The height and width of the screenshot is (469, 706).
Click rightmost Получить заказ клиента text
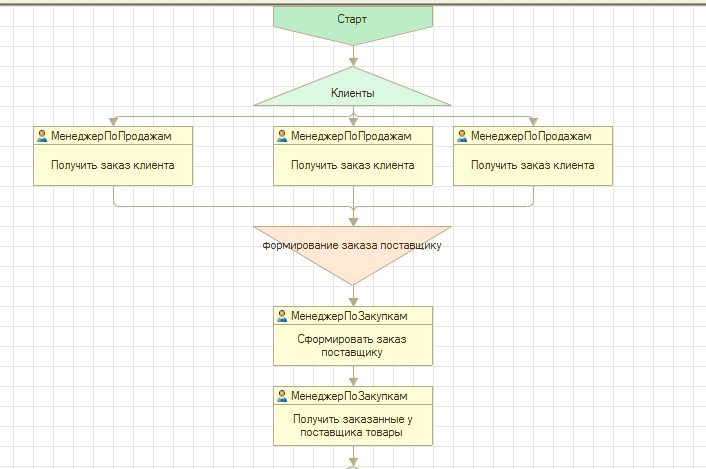coord(533,165)
